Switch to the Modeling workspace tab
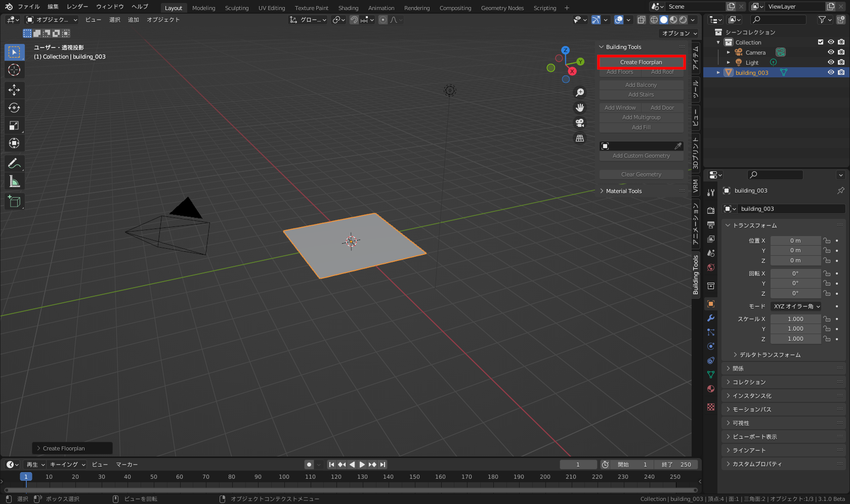 click(203, 8)
